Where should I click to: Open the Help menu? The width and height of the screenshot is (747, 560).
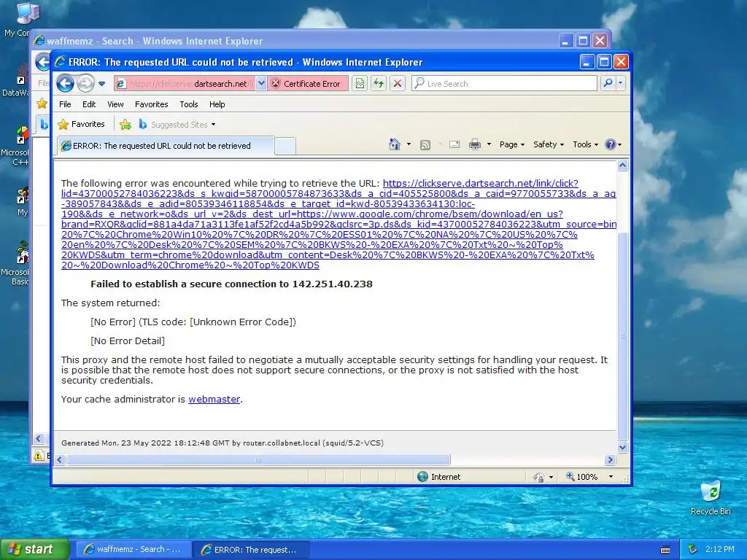pos(217,104)
